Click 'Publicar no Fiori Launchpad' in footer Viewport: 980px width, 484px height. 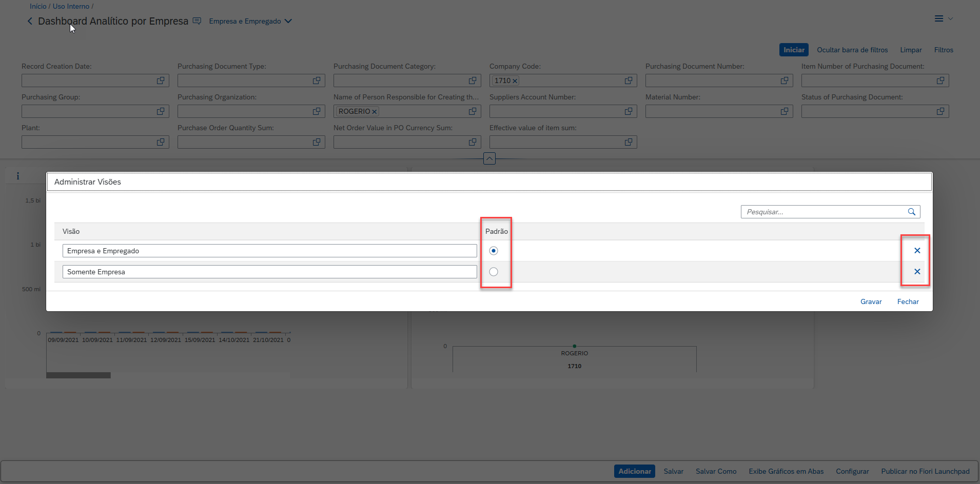coord(925,471)
